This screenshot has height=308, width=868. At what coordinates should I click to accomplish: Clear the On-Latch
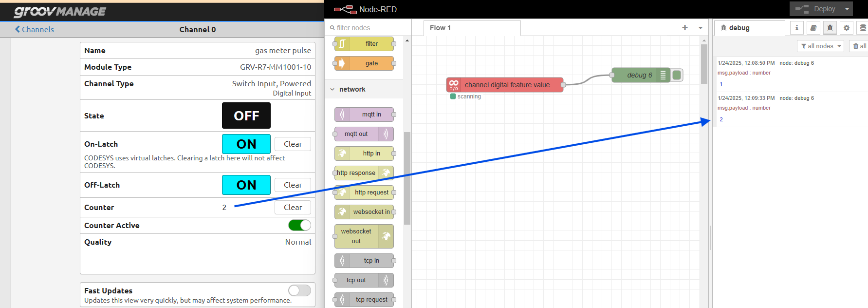(293, 144)
